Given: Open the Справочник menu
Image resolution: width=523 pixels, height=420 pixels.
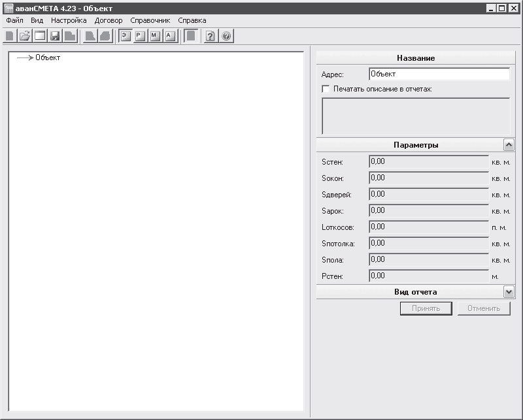Looking at the screenshot, I should tap(150, 20).
